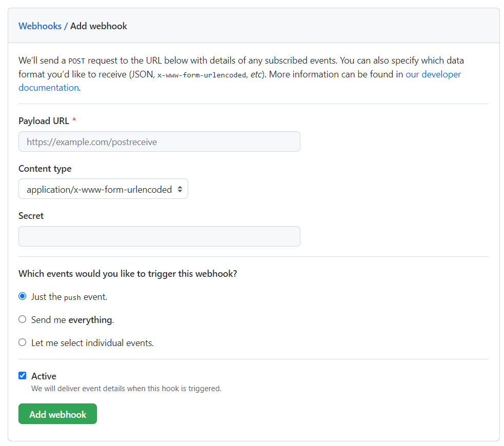
Task: Select 'Just the push event' option
Action: coord(22,296)
